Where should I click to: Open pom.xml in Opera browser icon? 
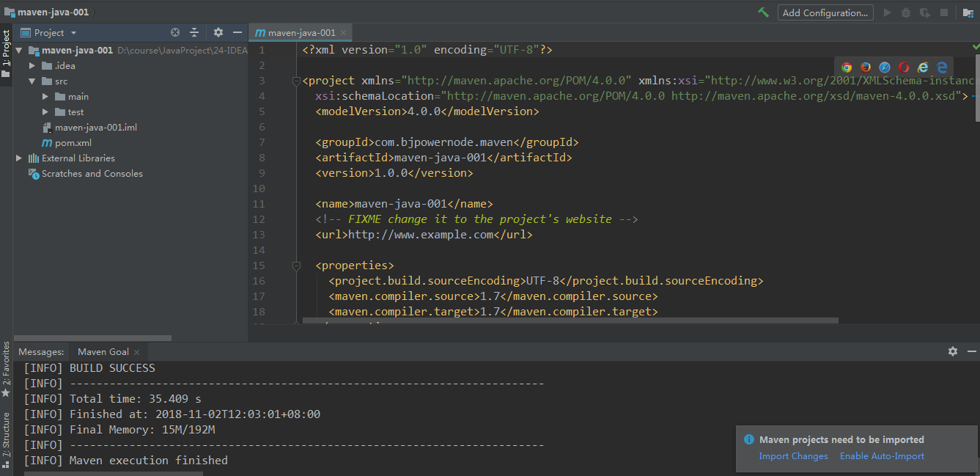tap(904, 67)
